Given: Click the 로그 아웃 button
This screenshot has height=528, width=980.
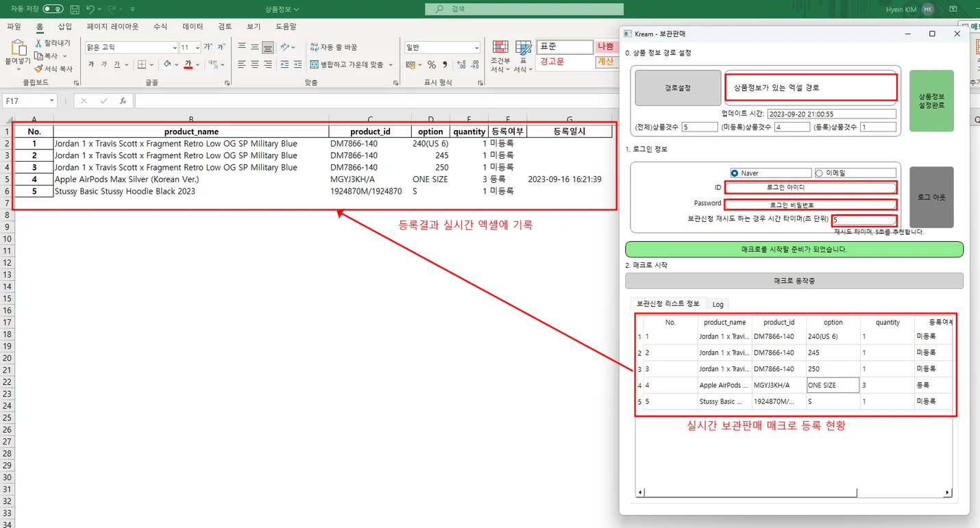Looking at the screenshot, I should point(931,197).
